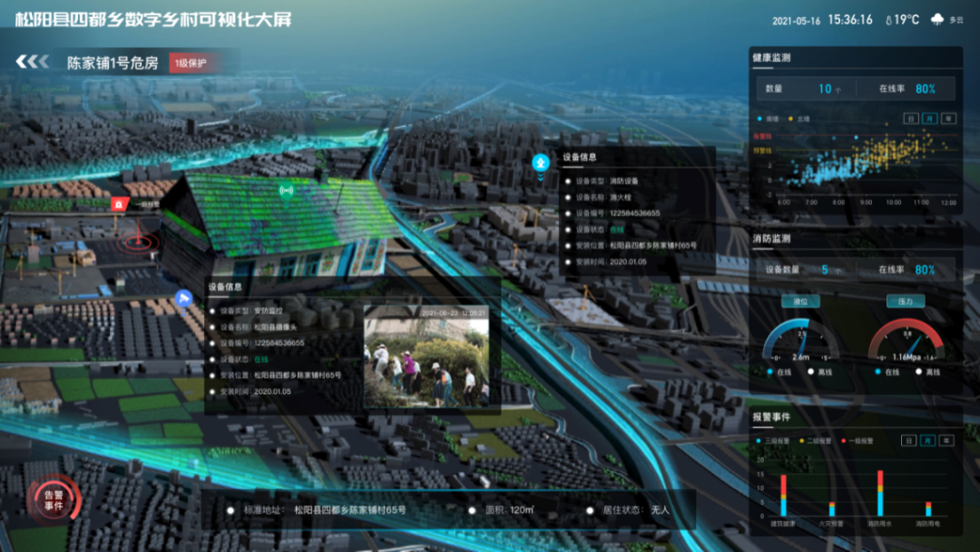Viewport: 980px width, 552px height.
Task: Open the circular 告警事件 alert button
Action: [x=54, y=500]
